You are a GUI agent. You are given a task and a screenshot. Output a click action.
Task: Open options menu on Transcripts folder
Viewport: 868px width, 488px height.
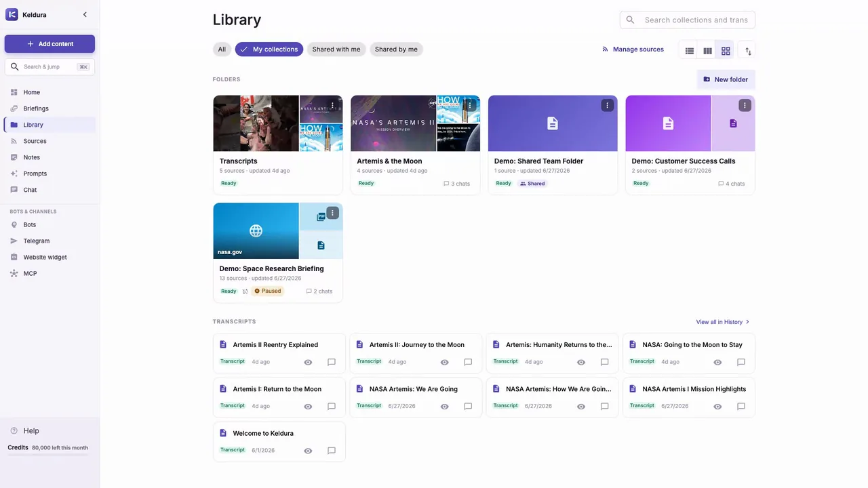[332, 105]
